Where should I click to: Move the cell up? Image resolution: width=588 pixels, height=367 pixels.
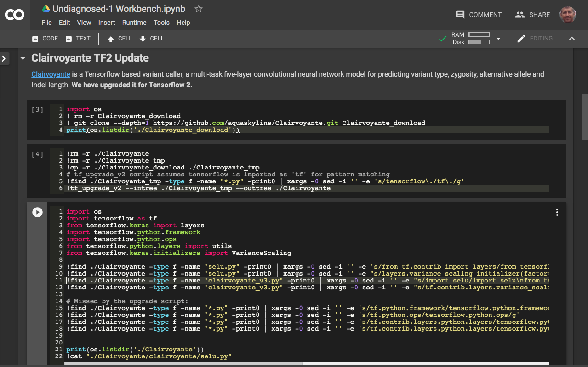tap(120, 39)
